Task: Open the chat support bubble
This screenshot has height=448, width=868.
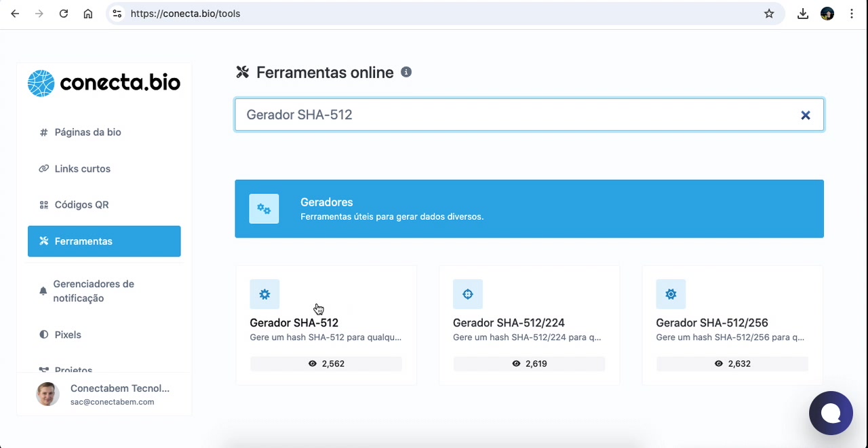Action: point(831,413)
